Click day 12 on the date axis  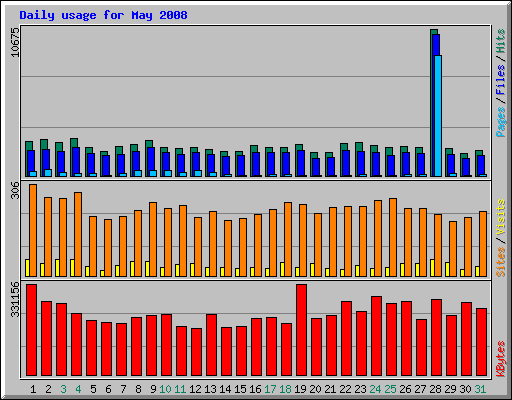click(x=195, y=389)
